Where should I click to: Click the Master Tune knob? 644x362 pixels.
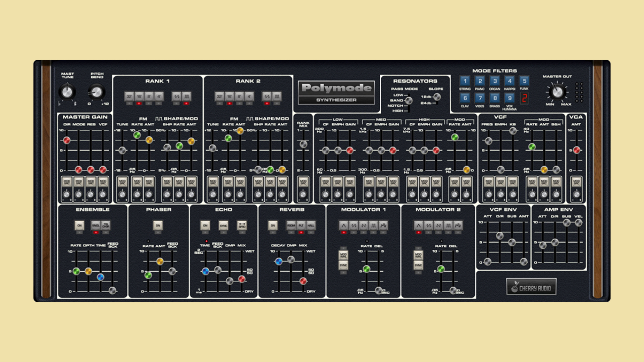point(67,92)
